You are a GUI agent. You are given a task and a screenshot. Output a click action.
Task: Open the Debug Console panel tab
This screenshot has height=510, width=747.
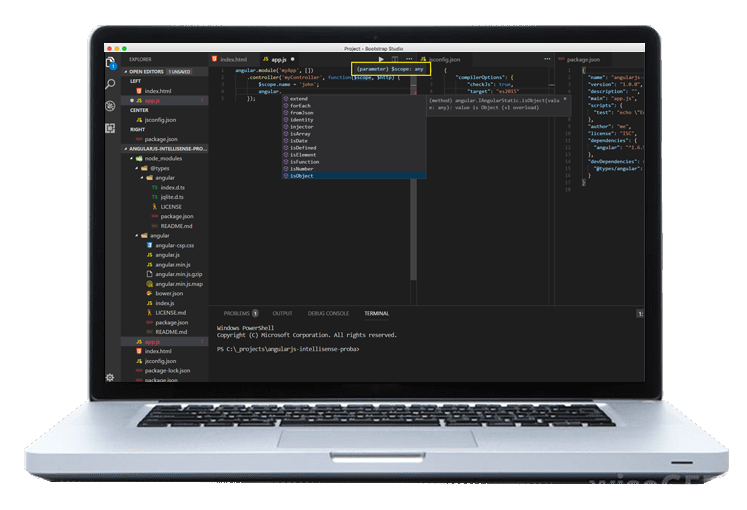[x=328, y=313]
